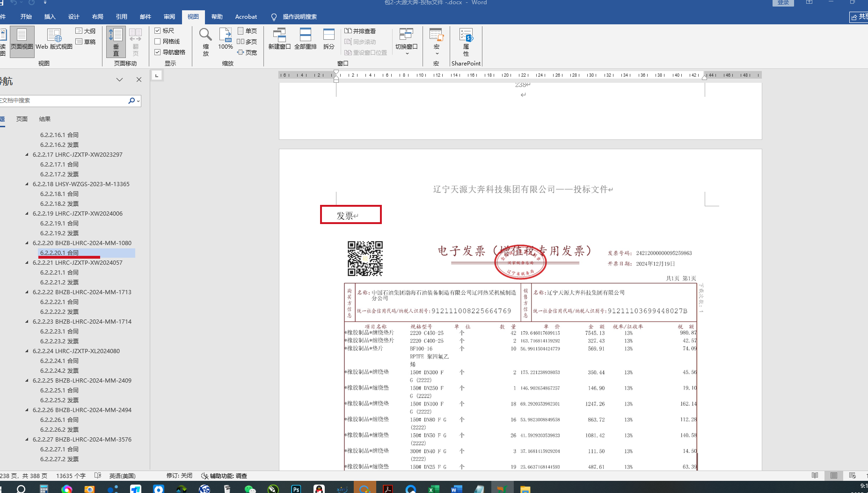
Task: Toggle Print Layout view in status bar
Action: click(x=834, y=476)
